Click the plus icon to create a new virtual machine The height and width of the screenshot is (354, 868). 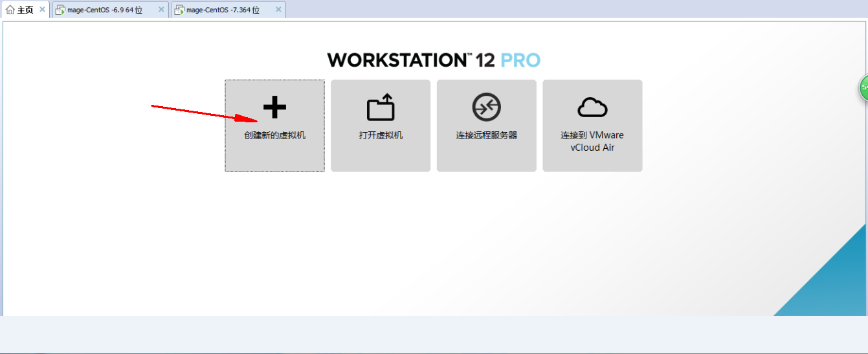(x=274, y=107)
